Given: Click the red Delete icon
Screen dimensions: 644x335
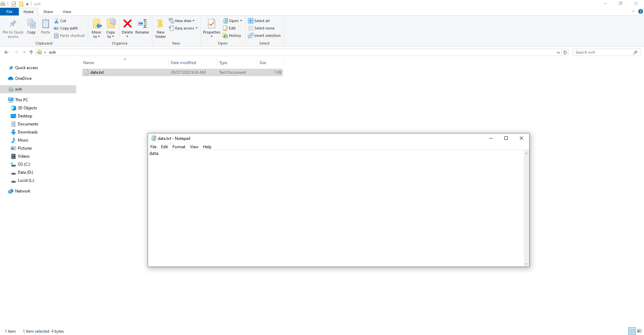Looking at the screenshot, I should click(x=128, y=23).
